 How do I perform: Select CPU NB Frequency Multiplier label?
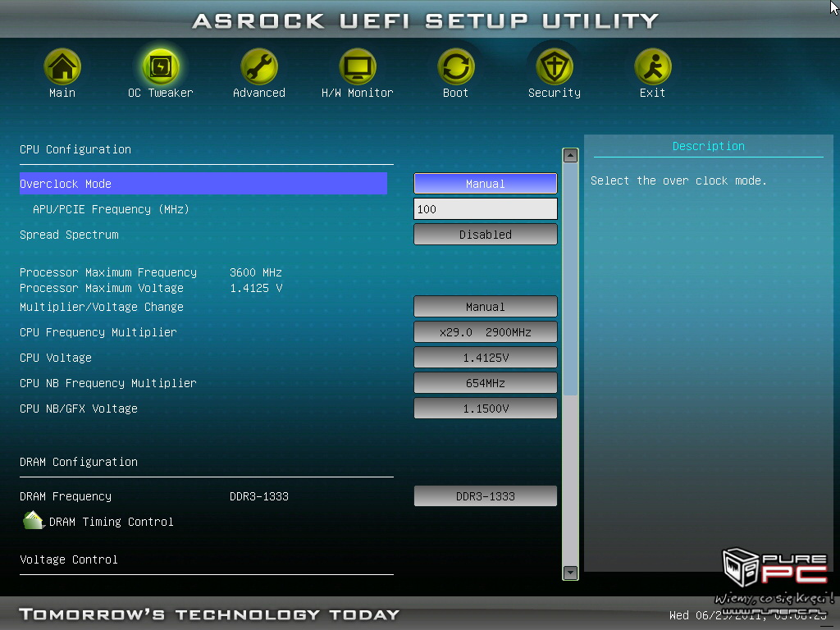point(108,383)
